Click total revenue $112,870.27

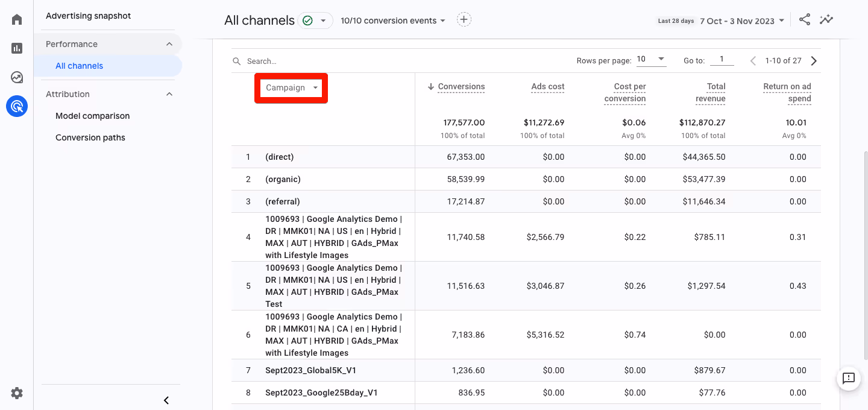pos(702,122)
